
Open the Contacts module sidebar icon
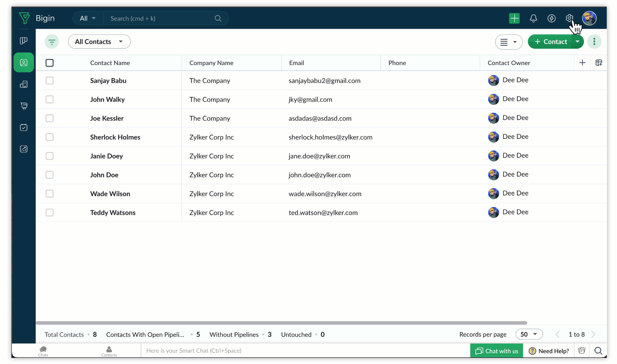[24, 62]
